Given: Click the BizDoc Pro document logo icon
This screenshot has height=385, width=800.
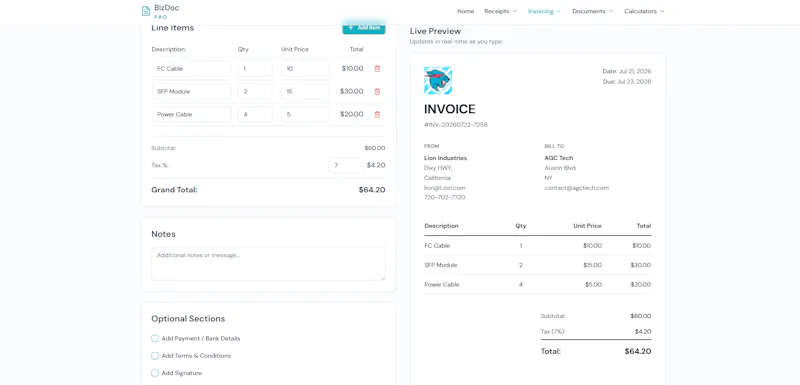Looking at the screenshot, I should [146, 11].
